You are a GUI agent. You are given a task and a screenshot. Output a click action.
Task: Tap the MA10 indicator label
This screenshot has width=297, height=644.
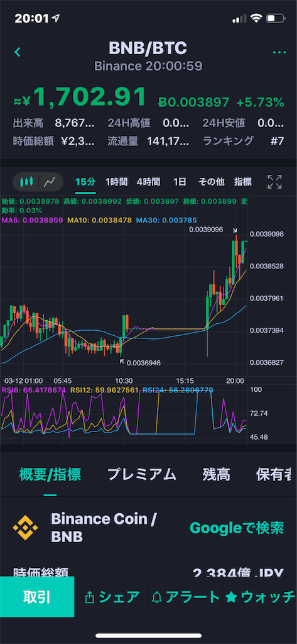pos(100,220)
